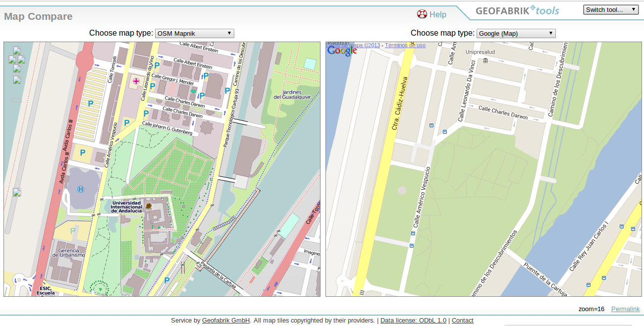This screenshot has width=644, height=326.
Task: Click the Contact link
Action: [x=463, y=320]
